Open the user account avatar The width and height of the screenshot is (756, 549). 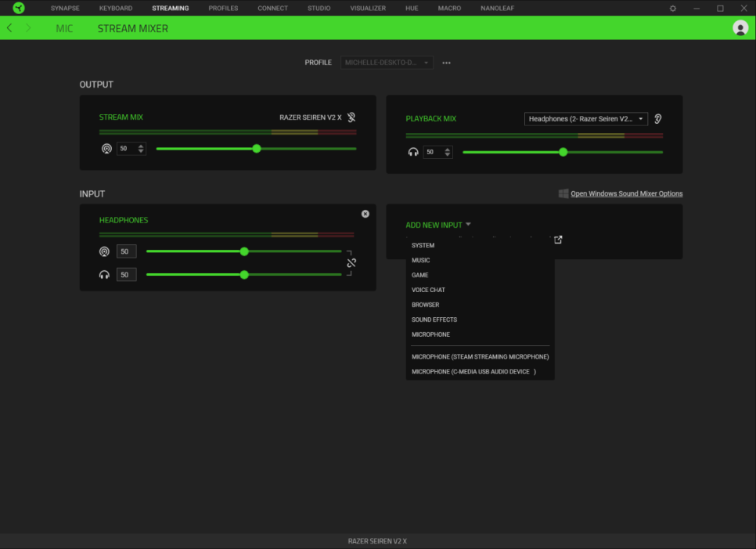coord(740,28)
